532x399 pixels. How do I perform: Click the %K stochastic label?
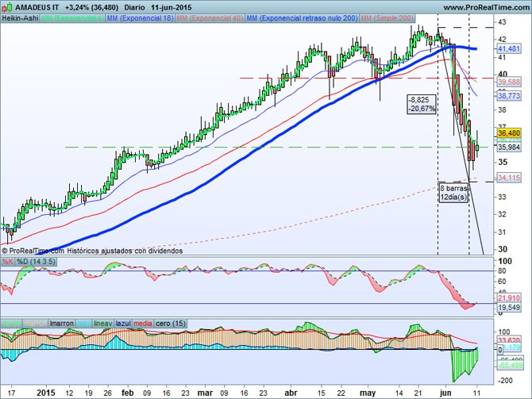pos(7,261)
